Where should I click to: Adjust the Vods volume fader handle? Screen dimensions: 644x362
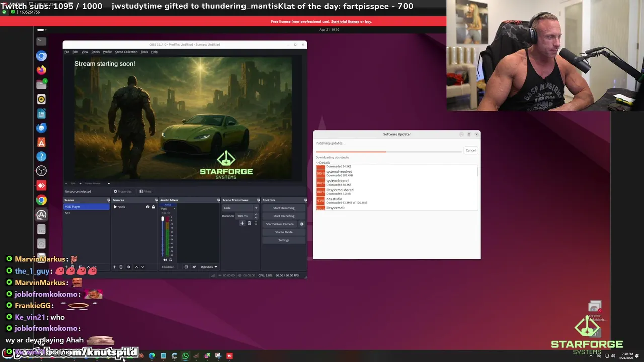point(163,219)
